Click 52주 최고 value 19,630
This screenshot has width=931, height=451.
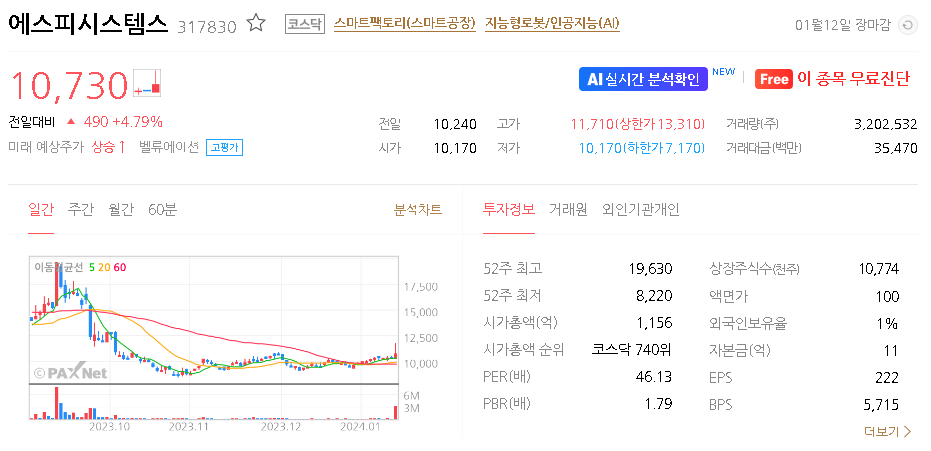(x=651, y=269)
